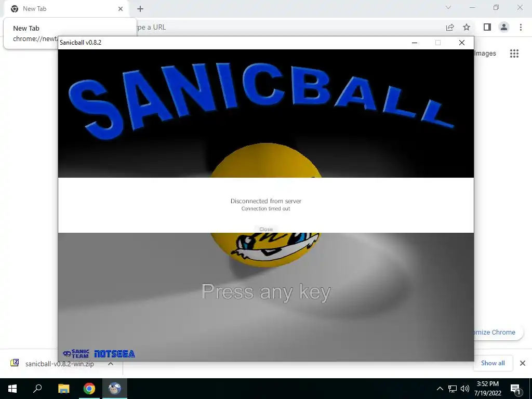Viewport: 532px width, 399px height.
Task: Click the Chrome URL address bar
Action: click(288, 27)
